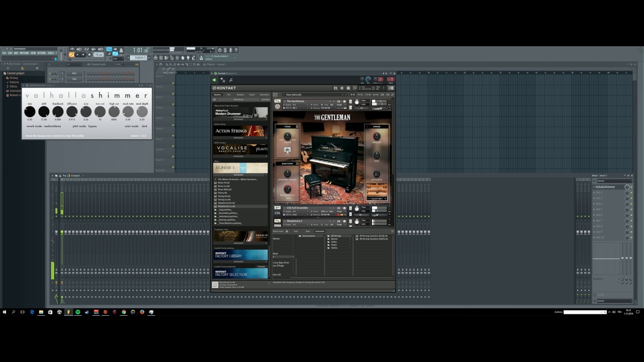The image size is (644, 362).
Task: Select History in the browser tree
Action: click(14, 78)
